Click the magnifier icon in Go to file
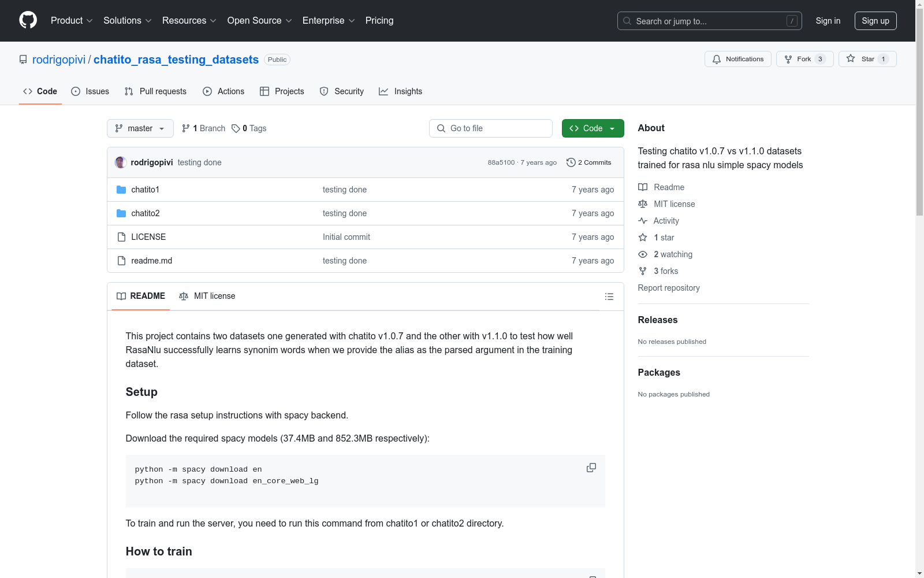The height and width of the screenshot is (578, 924). 441,128
